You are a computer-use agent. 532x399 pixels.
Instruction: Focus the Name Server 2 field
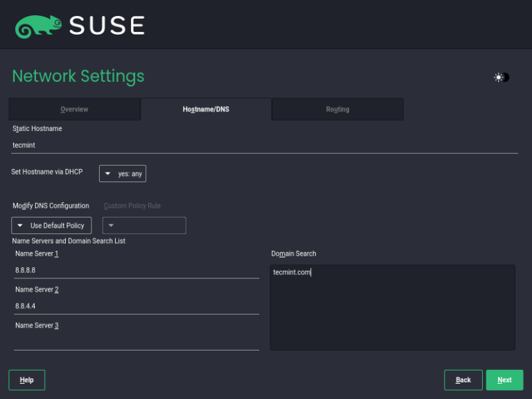[136, 306]
